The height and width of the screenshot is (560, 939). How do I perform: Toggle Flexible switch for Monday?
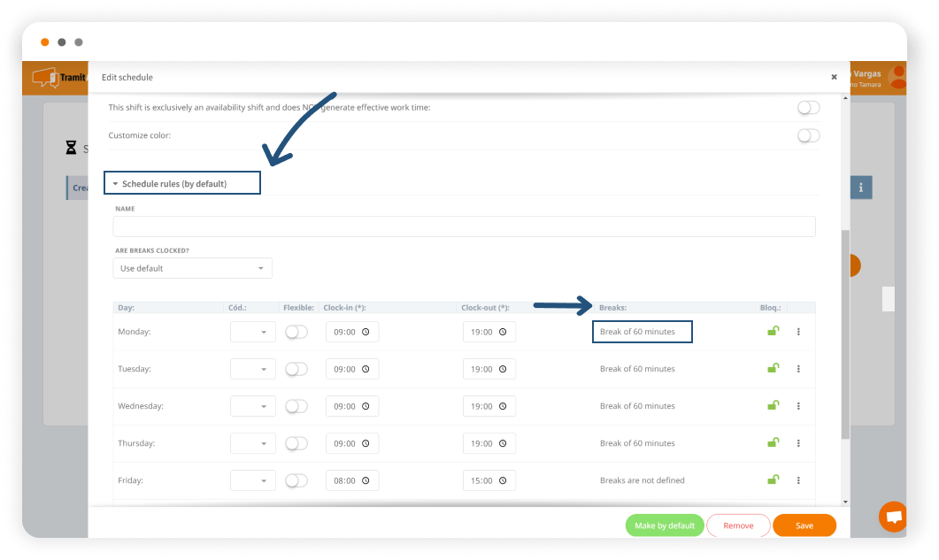click(296, 332)
